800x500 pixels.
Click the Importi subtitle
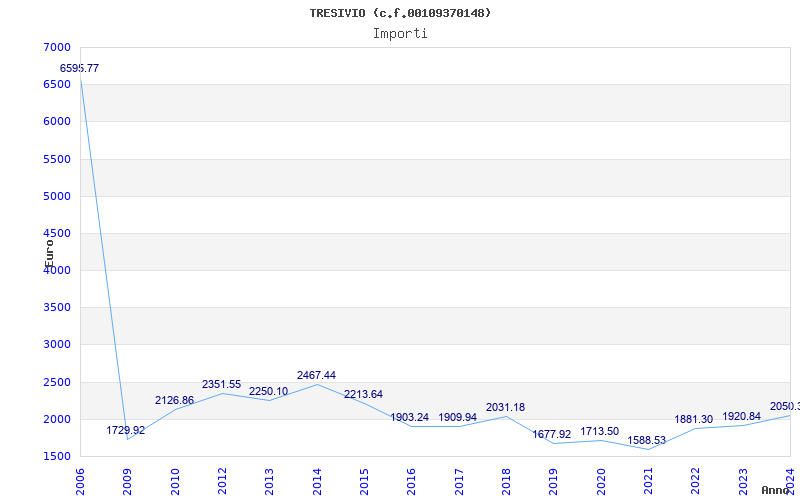click(x=400, y=34)
